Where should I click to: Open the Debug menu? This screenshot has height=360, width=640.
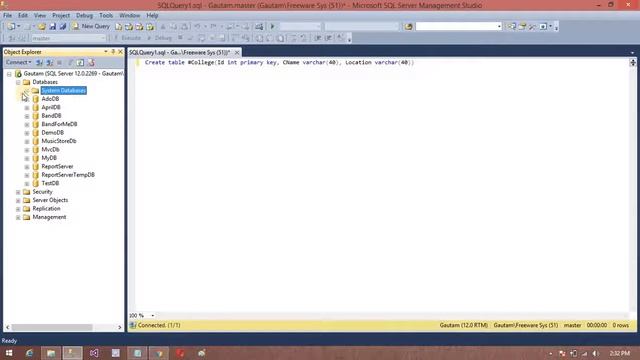pyautogui.click(x=84, y=15)
